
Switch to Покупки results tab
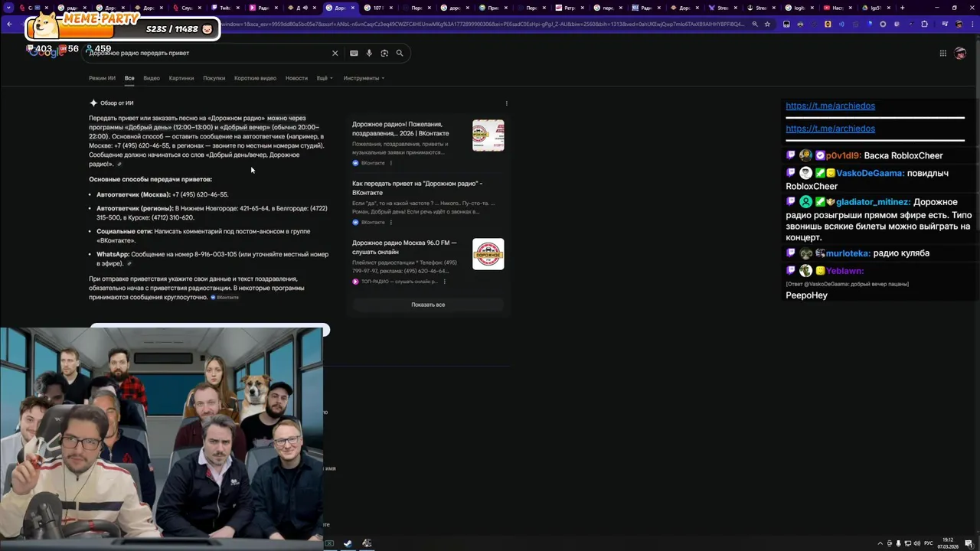214,78
